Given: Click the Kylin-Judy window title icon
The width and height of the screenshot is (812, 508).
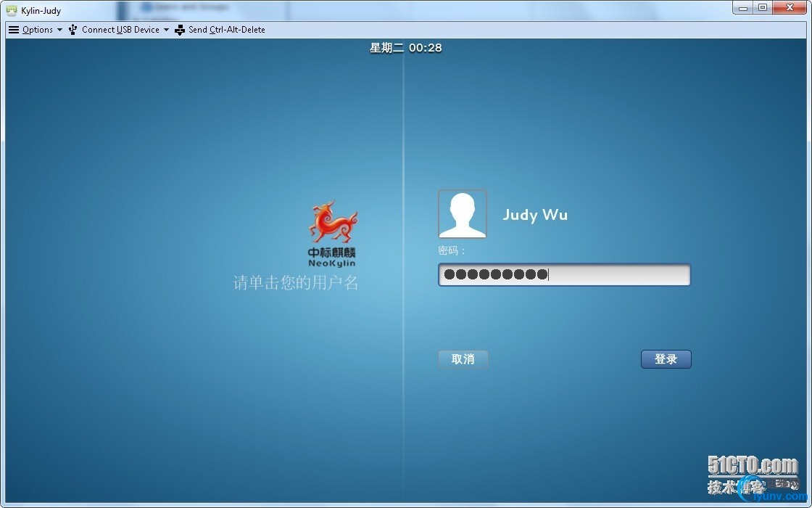Looking at the screenshot, I should (x=12, y=10).
